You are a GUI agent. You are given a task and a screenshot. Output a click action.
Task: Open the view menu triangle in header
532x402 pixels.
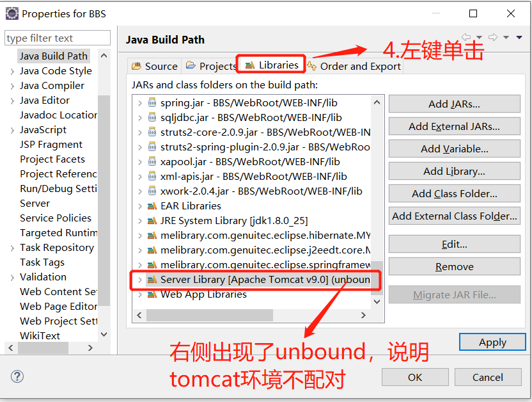pos(519,37)
